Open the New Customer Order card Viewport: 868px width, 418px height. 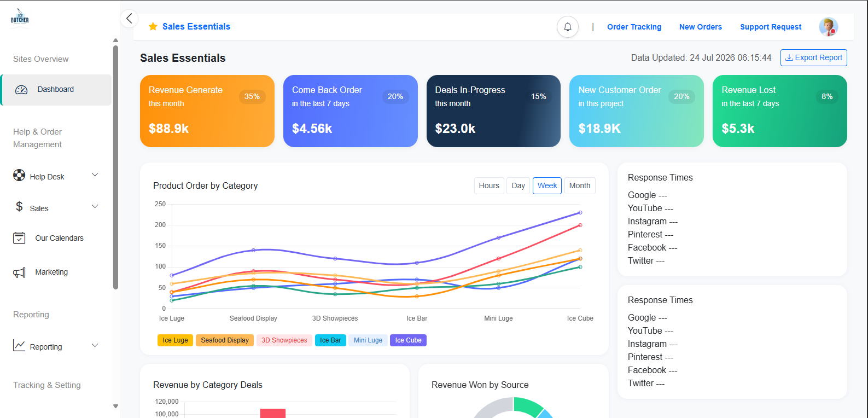637,111
